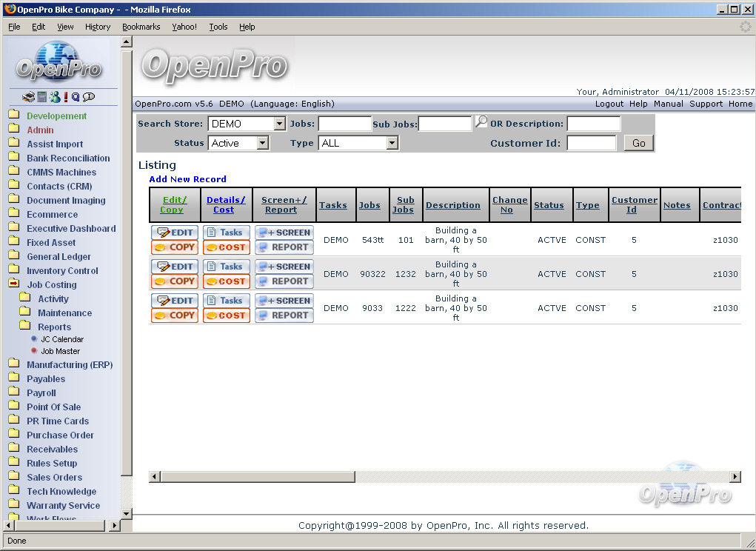Click the speech bubble info icon
Image resolution: width=756 pixels, height=551 pixels.
(89, 97)
